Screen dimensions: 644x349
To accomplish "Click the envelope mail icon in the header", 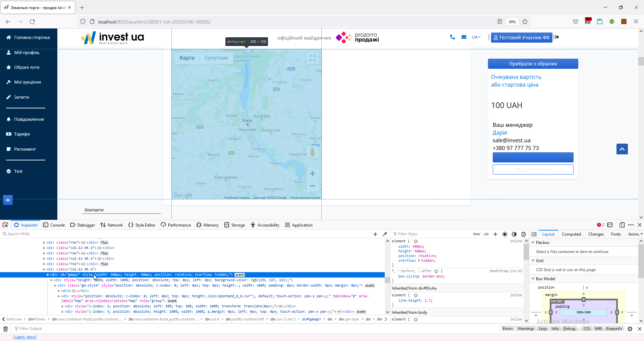I will 464,37.
